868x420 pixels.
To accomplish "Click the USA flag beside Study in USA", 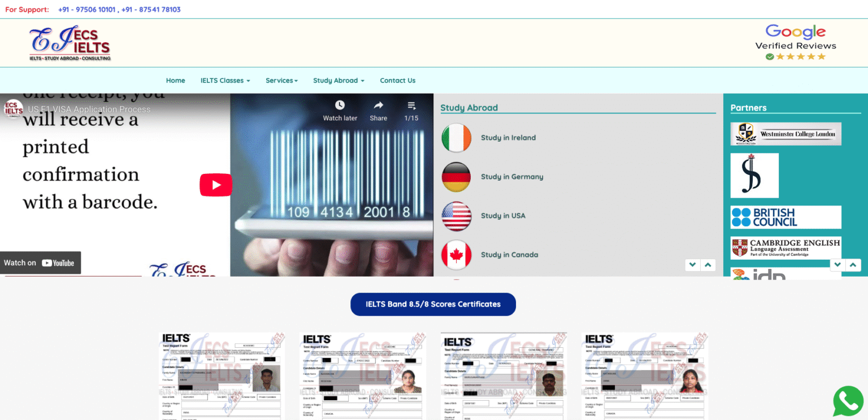I will (x=456, y=216).
